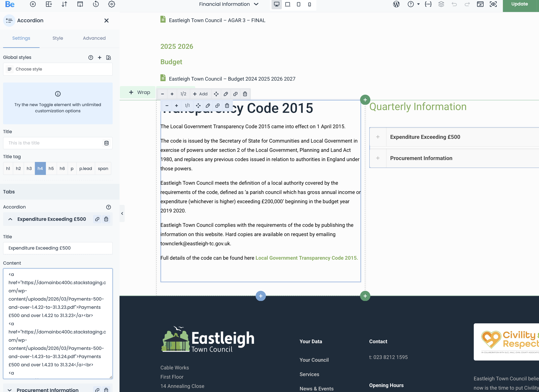Viewport: 539px width, 392px height.
Task: Open the custom CSS braces icon
Action: click(x=428, y=4)
